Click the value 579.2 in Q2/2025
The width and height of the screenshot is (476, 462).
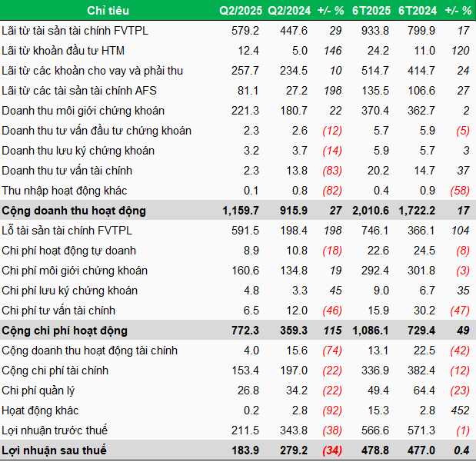point(245,31)
